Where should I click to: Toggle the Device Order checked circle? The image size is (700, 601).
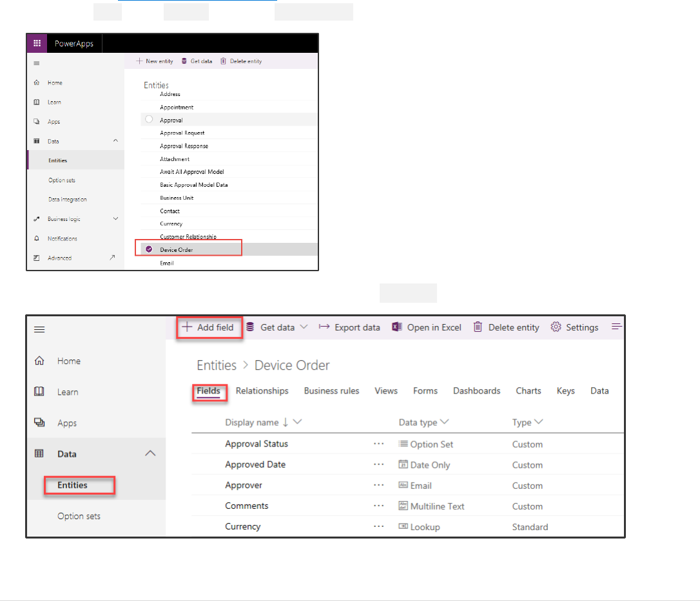pos(149,249)
